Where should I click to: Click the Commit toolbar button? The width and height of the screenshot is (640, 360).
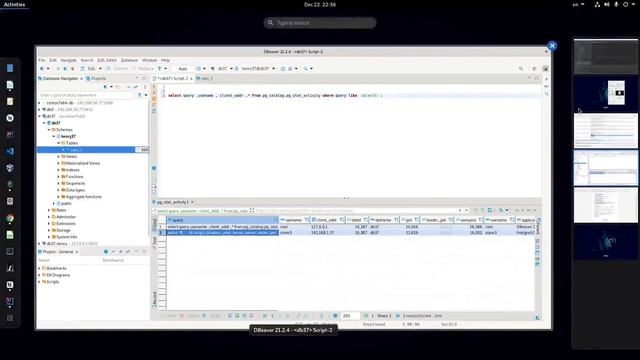click(118, 69)
